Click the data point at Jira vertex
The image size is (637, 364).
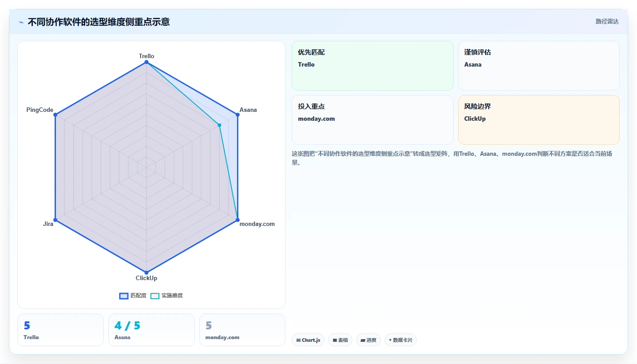point(55,220)
